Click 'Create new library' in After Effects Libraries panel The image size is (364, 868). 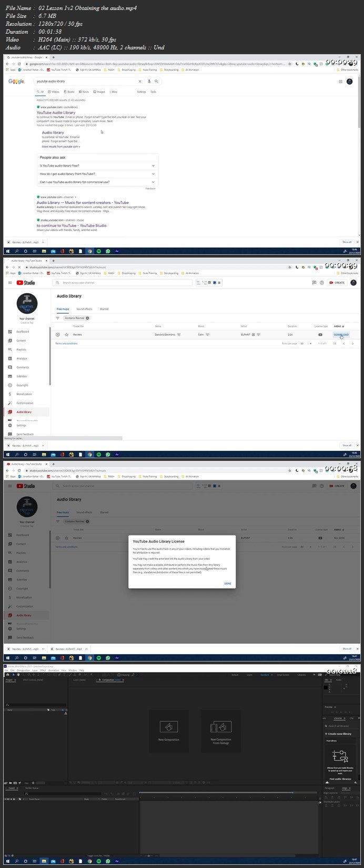tap(338, 734)
